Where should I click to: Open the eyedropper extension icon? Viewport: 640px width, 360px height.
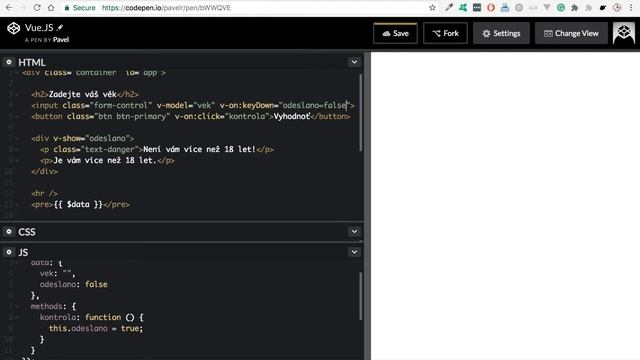(449, 7)
